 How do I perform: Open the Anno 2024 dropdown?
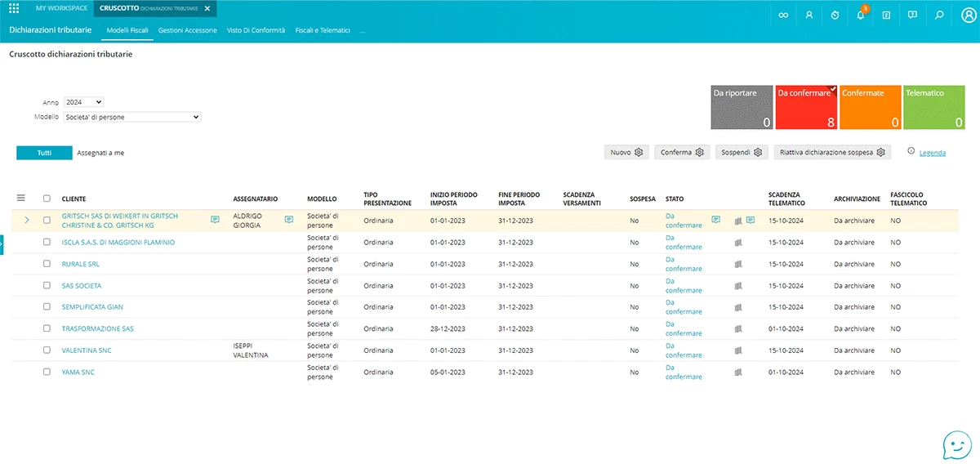[84, 102]
